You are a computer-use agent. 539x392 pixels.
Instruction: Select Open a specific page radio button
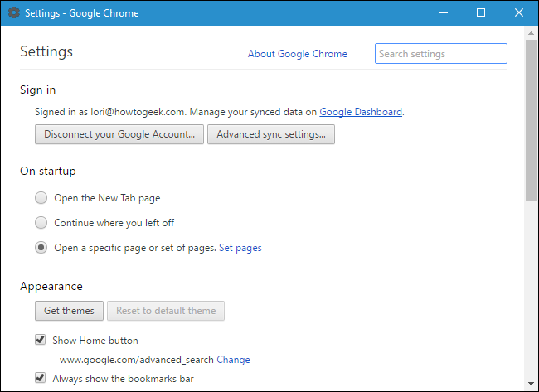point(41,248)
